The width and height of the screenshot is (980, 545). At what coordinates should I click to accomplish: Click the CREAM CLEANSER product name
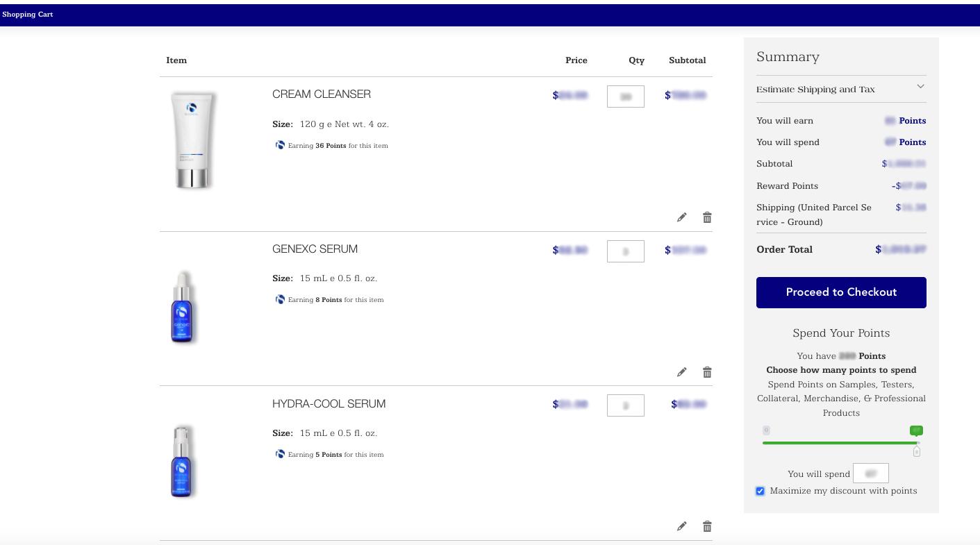(x=321, y=94)
